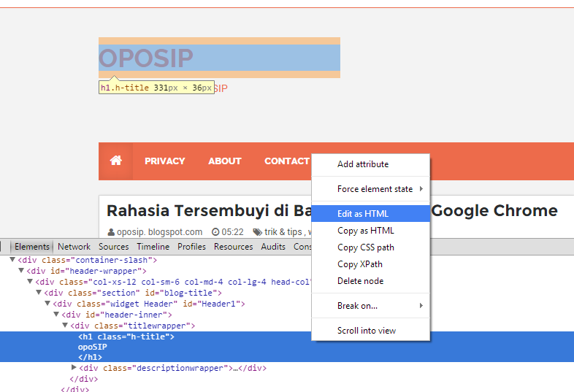Screen dimensions: 574x392
Task: Switch to the Resources tab
Action: pos(233,247)
